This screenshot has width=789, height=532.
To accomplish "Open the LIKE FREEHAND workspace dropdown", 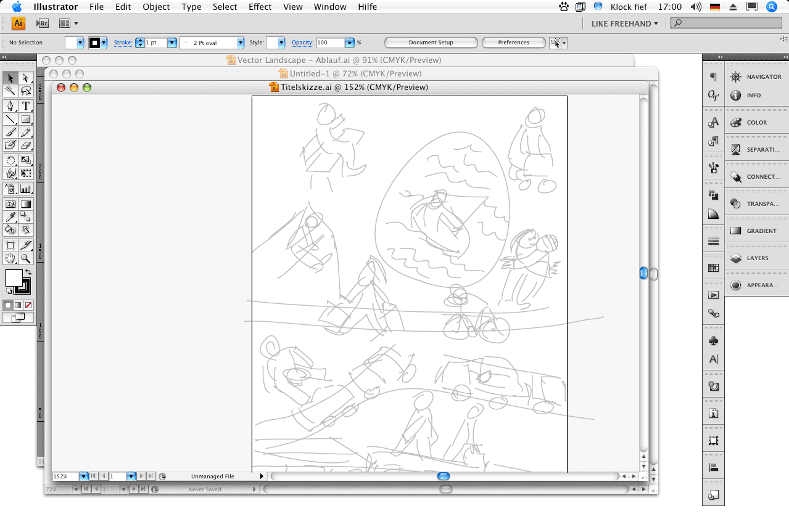I will 624,23.
